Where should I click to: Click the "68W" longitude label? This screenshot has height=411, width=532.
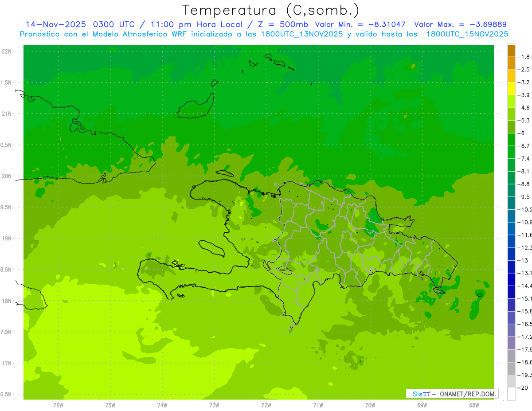pos(473,405)
